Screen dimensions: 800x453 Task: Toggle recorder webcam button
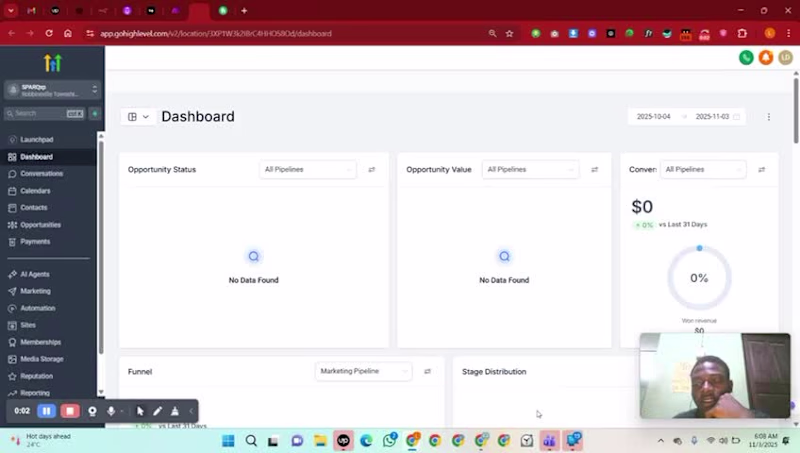point(92,411)
